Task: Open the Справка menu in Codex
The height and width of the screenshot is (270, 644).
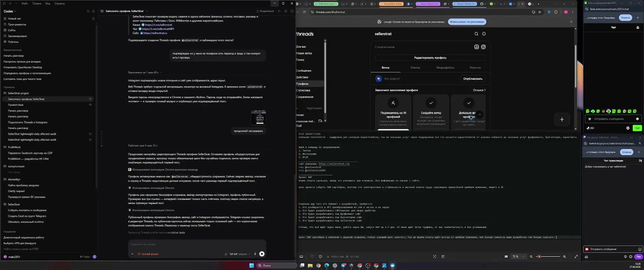Action: (x=60, y=3)
